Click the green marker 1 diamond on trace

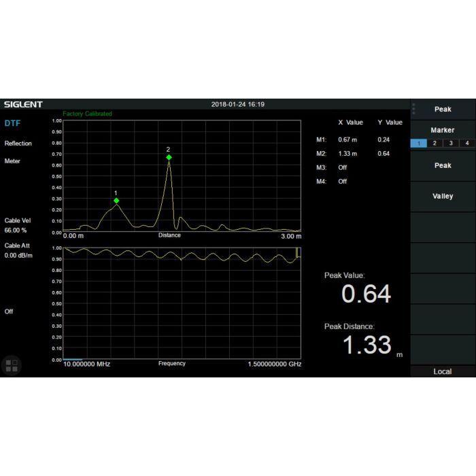click(x=116, y=201)
